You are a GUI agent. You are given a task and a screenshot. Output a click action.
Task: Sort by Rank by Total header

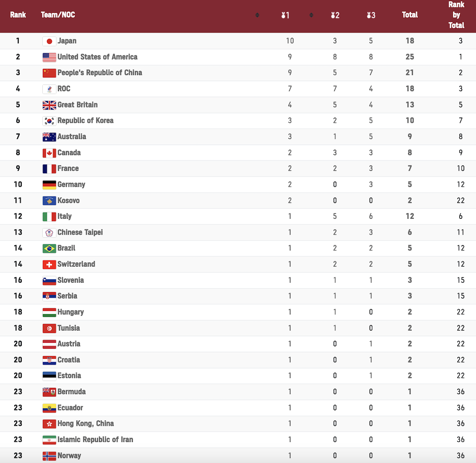click(x=456, y=15)
